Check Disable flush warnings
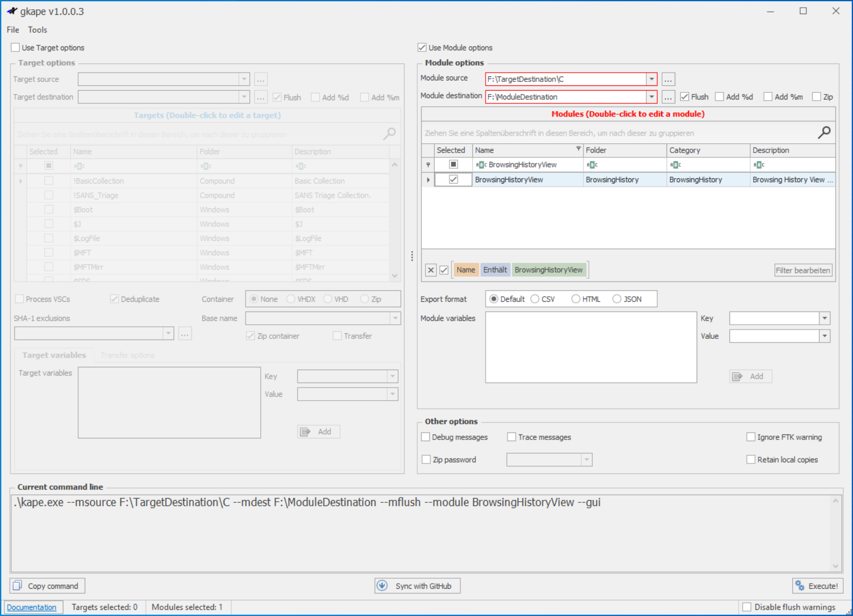This screenshot has height=616, width=853. (747, 607)
